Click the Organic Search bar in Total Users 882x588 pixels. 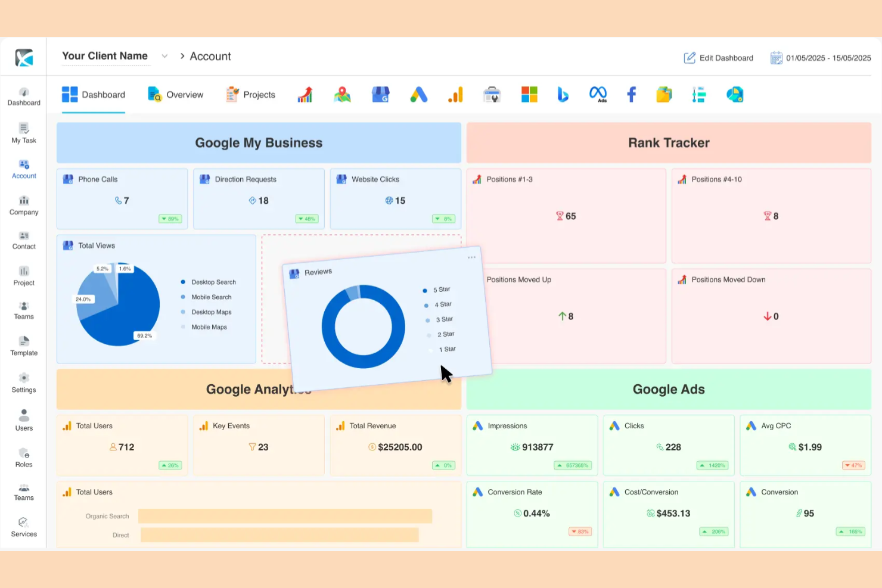tap(285, 516)
